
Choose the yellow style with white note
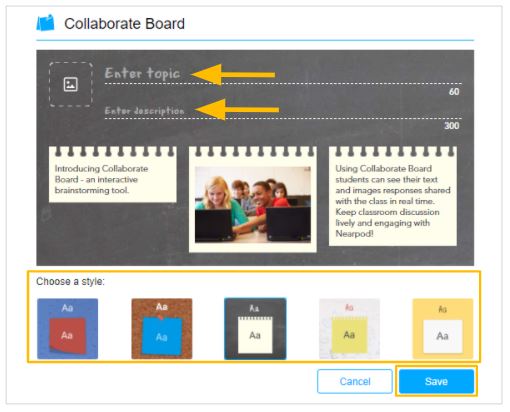tap(443, 329)
